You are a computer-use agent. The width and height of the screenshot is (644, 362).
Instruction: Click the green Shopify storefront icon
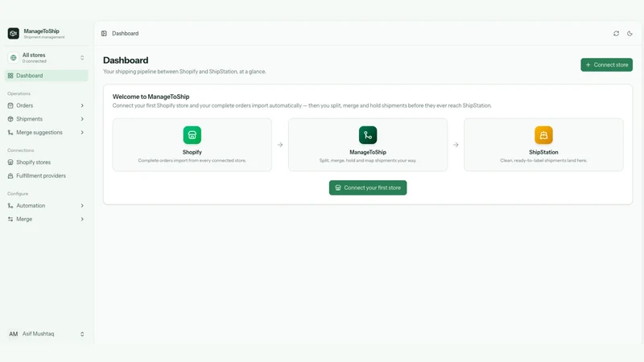click(x=192, y=135)
